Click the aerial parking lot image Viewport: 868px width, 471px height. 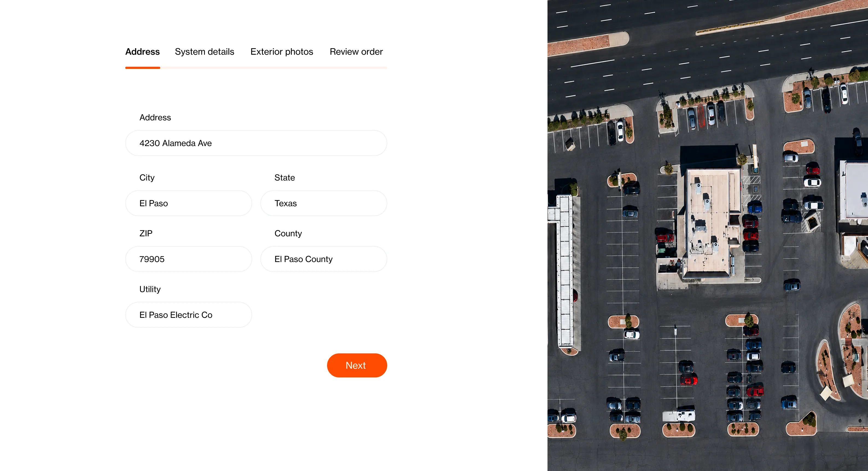[x=708, y=235]
